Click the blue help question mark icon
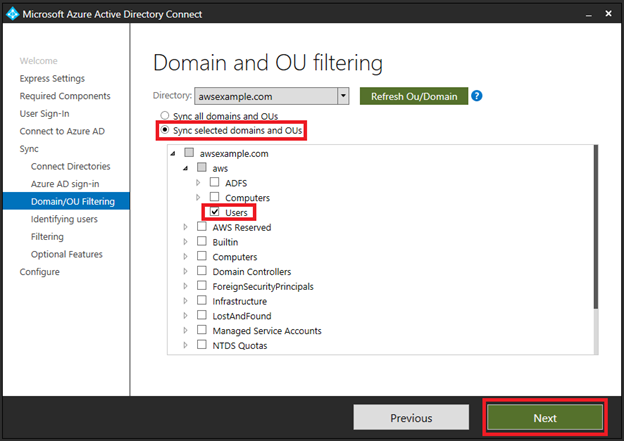This screenshot has height=441, width=624. tap(476, 96)
